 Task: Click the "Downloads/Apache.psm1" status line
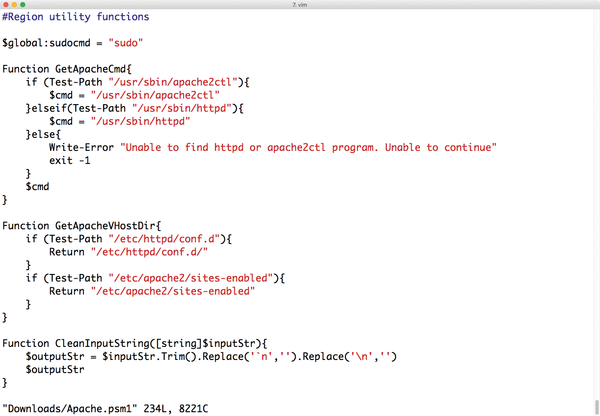point(69,409)
